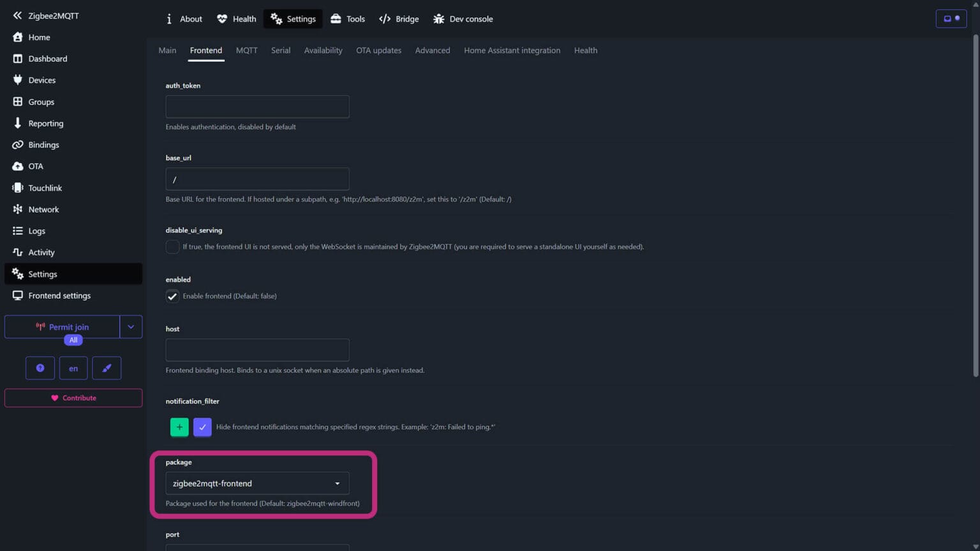Open the Network map page

(73, 209)
